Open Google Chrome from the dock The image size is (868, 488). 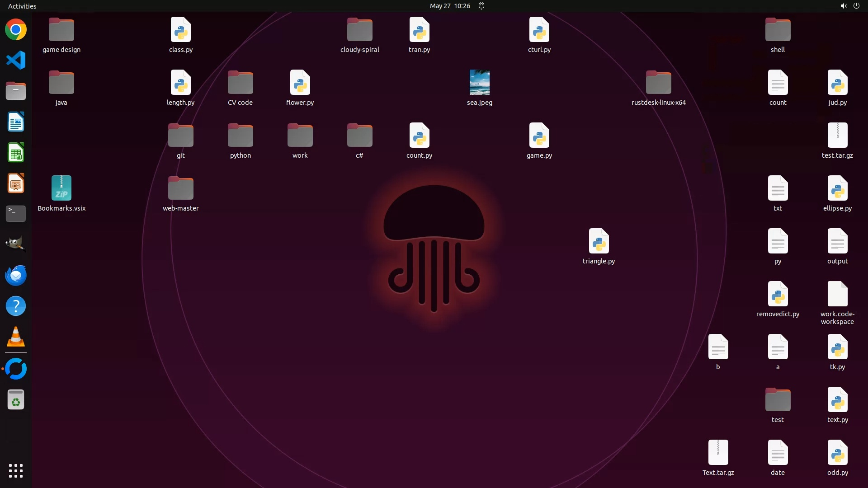coord(16,30)
